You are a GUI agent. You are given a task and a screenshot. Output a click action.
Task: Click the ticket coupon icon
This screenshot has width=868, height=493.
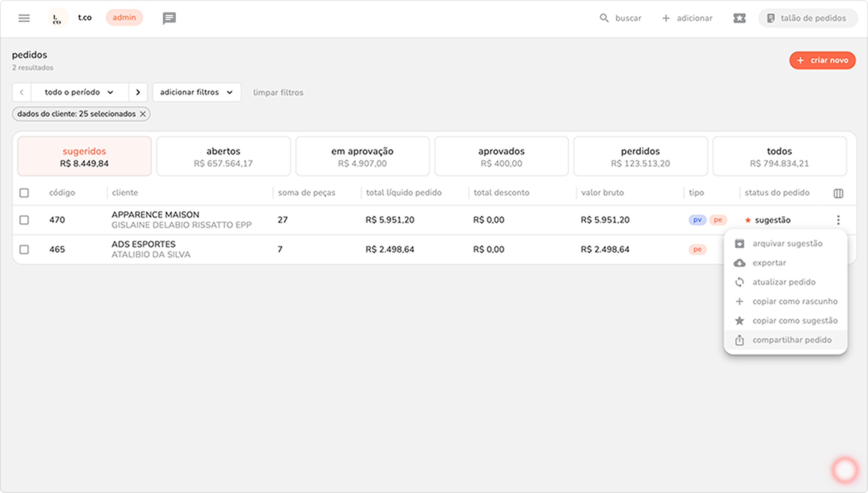pos(739,18)
